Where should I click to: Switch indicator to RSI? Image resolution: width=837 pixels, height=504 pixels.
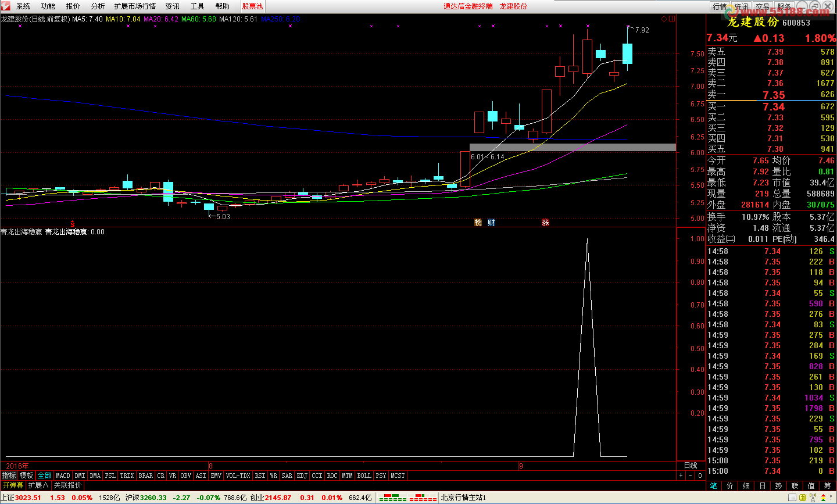(x=260, y=476)
